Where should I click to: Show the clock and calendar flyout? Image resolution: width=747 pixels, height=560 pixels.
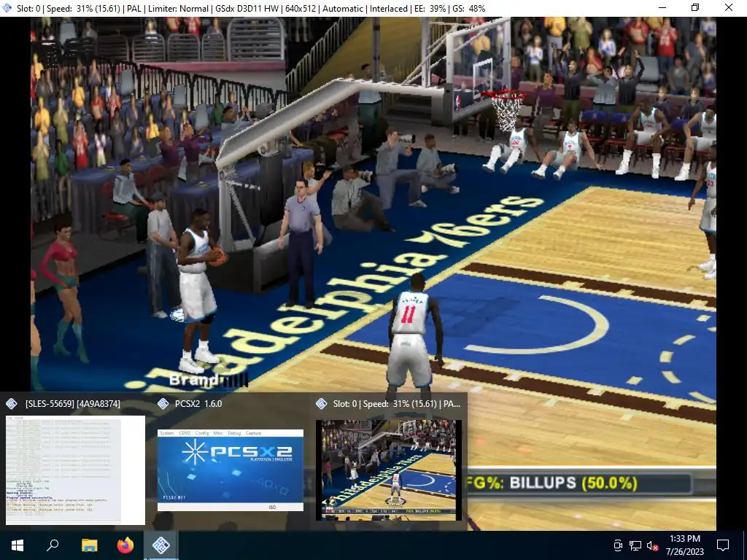[684, 545]
